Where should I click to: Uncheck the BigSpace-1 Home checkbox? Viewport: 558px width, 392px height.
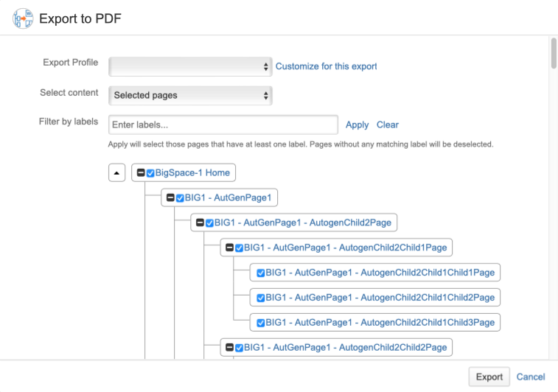pos(150,173)
